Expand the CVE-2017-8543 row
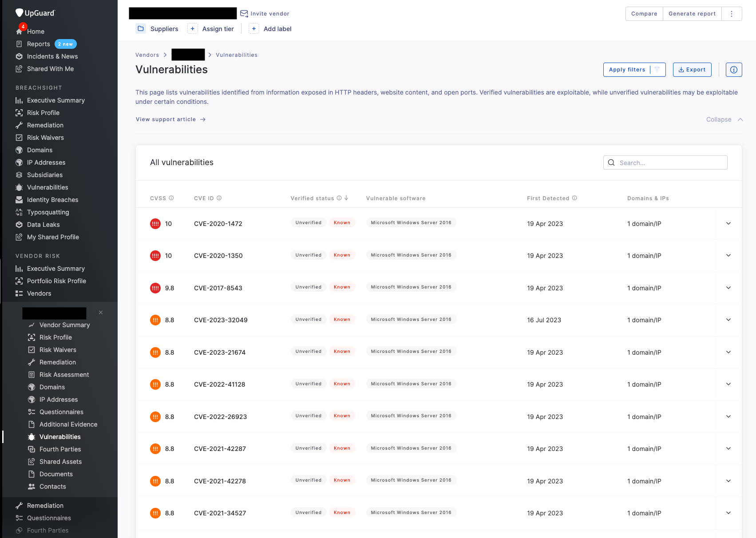Viewport: 756px width, 538px height. [x=728, y=288]
